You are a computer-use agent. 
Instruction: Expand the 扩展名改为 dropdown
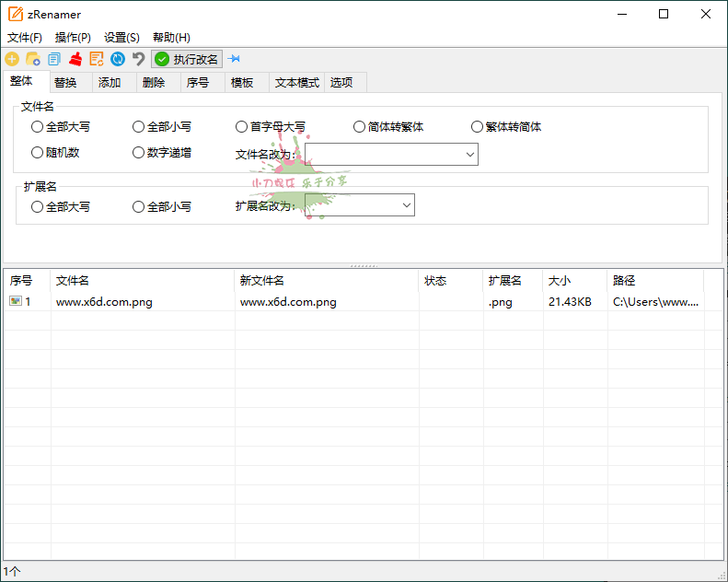coord(407,206)
